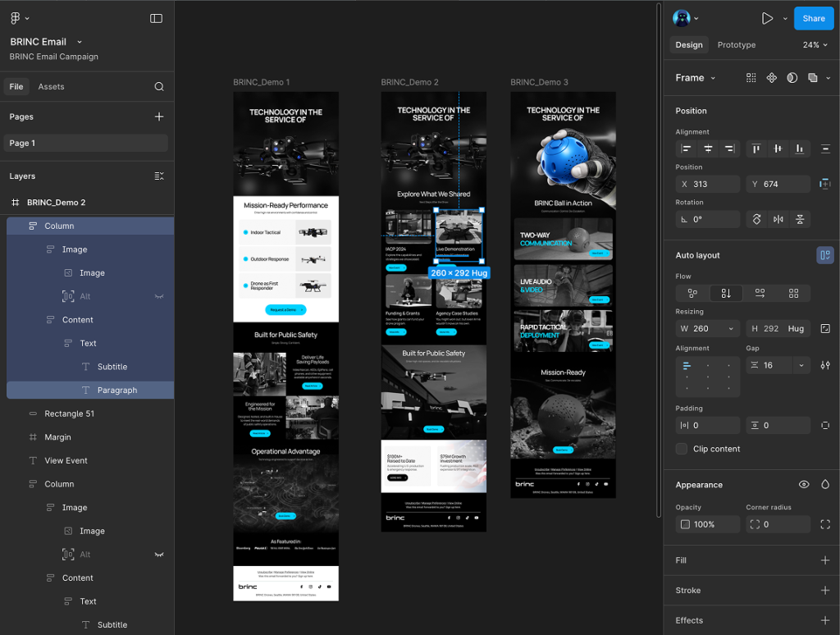This screenshot has height=635, width=840.
Task: Collapse all layers icon in Layers header
Action: point(159,176)
